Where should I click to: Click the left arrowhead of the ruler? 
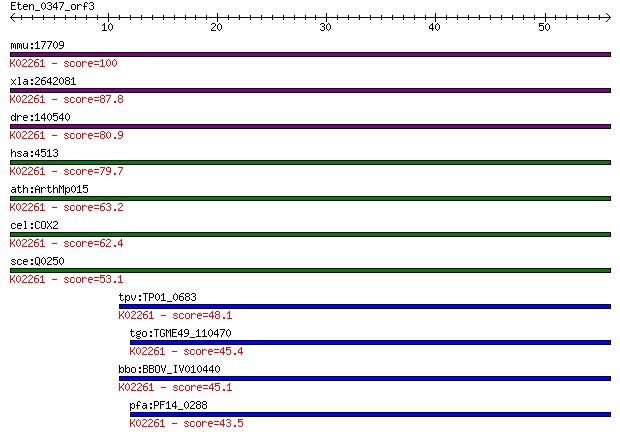click(x=13, y=17)
